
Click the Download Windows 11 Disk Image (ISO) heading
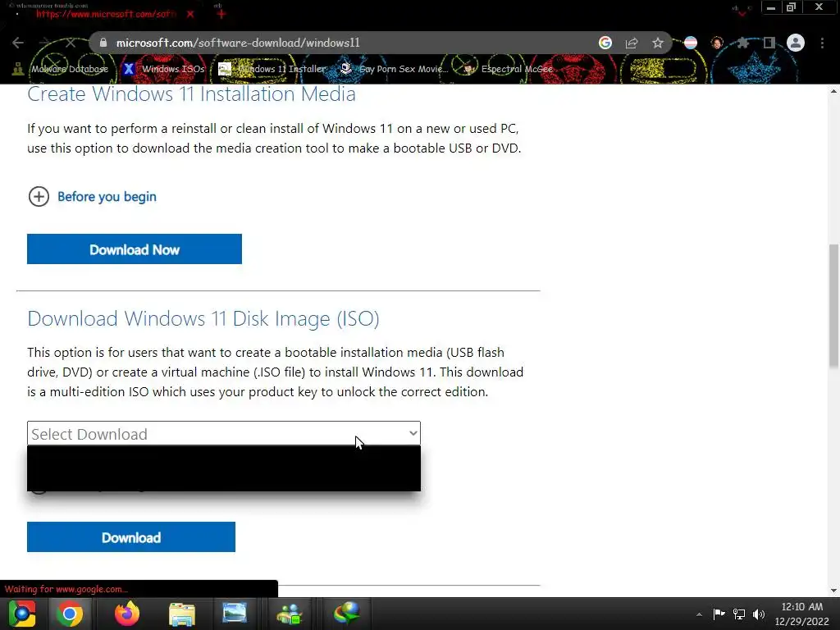coord(203,318)
